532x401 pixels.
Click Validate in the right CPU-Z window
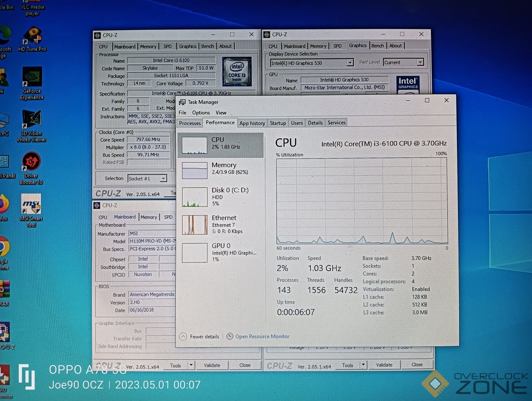coord(384,365)
